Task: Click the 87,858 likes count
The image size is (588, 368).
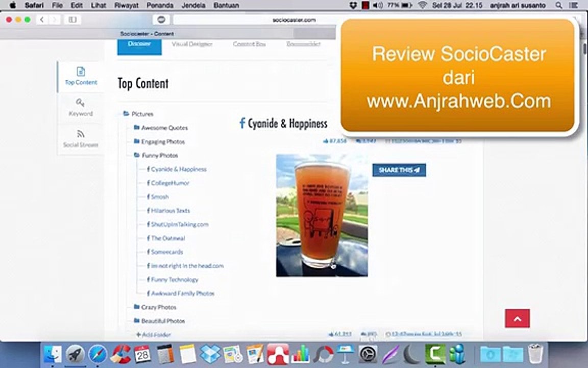Action: [x=335, y=141]
